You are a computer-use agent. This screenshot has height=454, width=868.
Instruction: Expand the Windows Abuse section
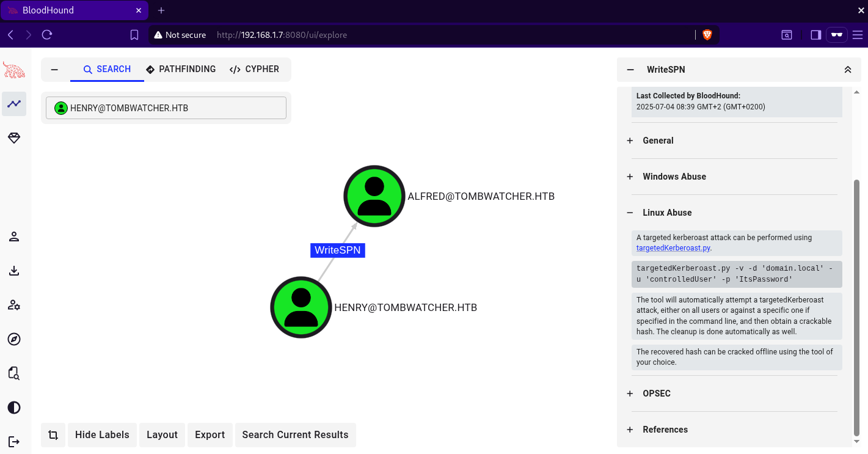[674, 177]
